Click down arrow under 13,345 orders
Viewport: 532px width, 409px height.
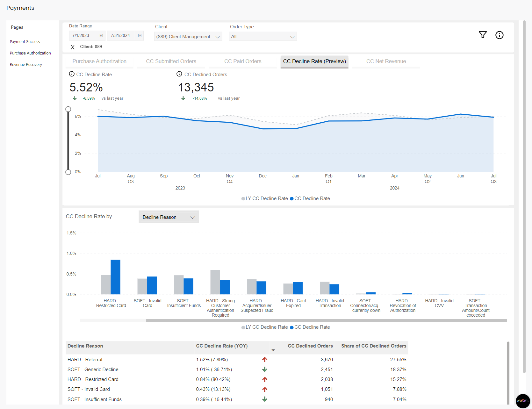coord(183,98)
